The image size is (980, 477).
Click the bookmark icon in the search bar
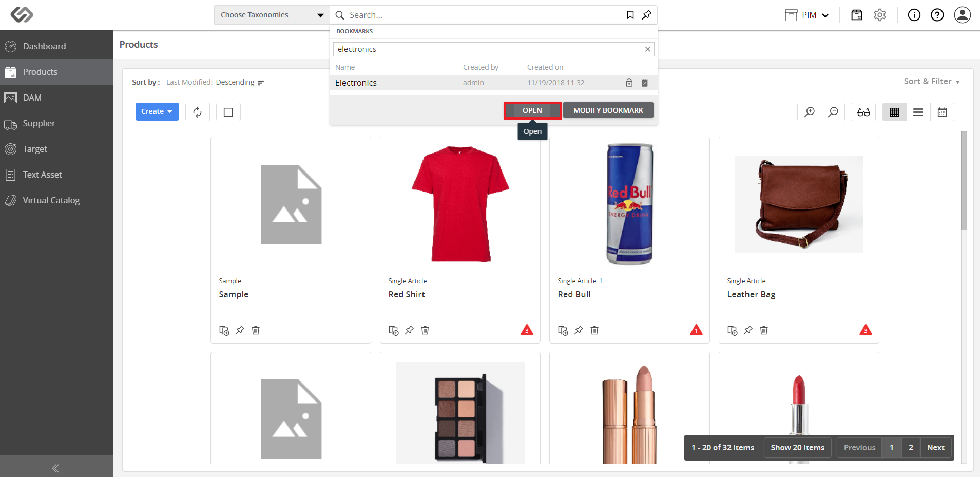(630, 15)
